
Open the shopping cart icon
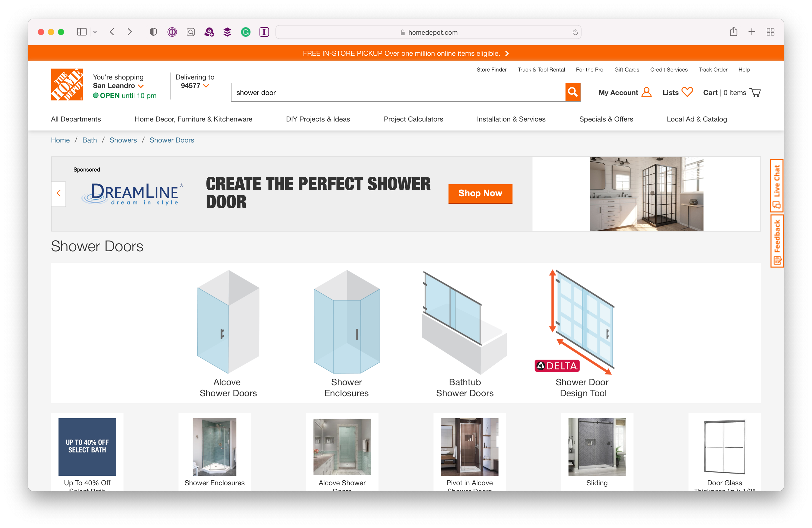(756, 92)
